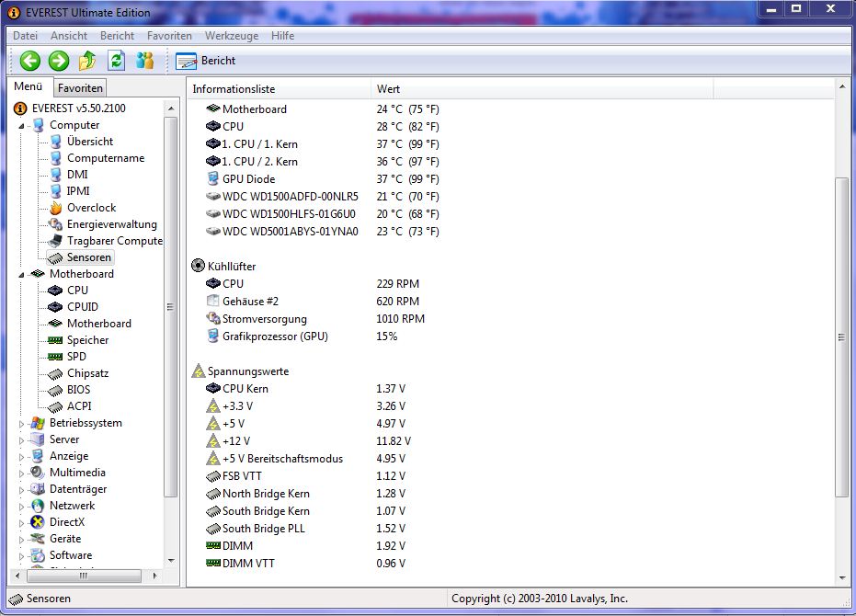The width and height of the screenshot is (856, 616).
Task: Click the Spannungswerte warning section icon
Action: tap(199, 371)
